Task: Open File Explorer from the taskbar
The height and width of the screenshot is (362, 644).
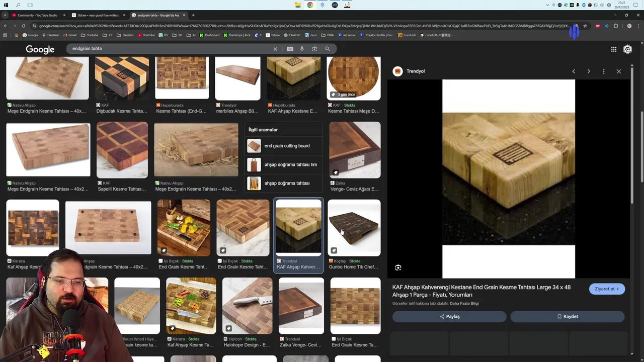Action: pyautogui.click(x=298, y=5)
